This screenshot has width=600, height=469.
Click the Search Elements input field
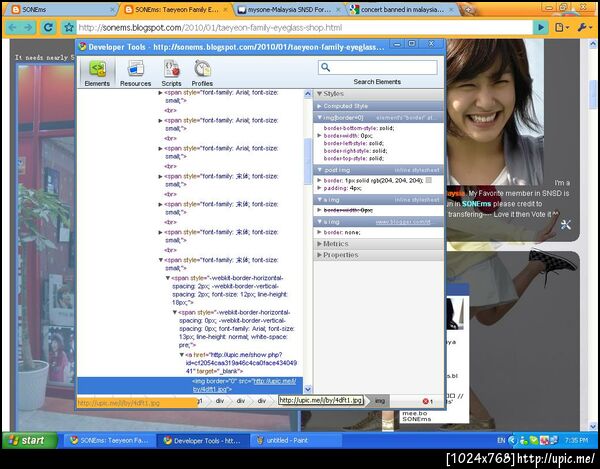[378, 67]
